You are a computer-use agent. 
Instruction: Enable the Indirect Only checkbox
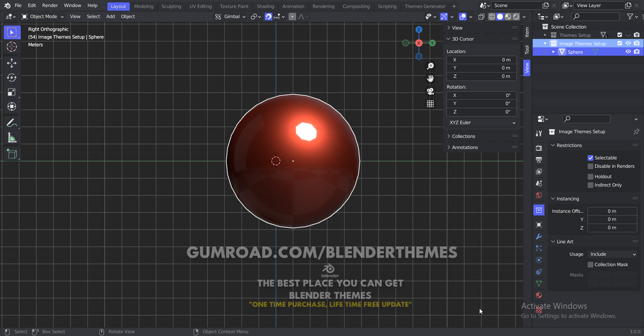point(590,185)
